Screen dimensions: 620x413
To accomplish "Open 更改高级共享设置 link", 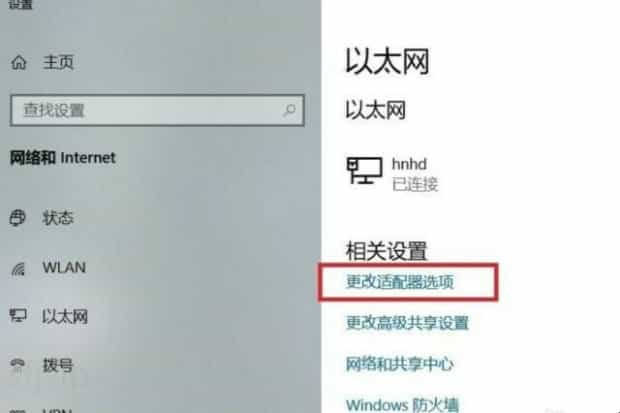I will [407, 323].
